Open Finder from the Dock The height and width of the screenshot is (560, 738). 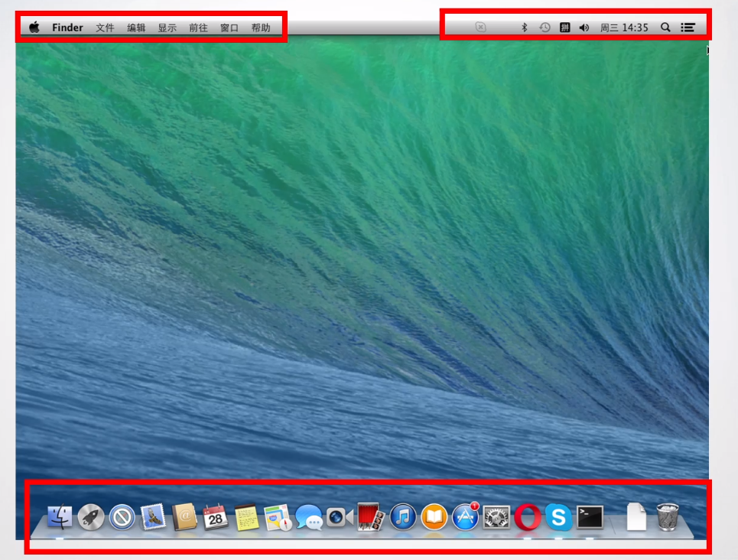60,516
